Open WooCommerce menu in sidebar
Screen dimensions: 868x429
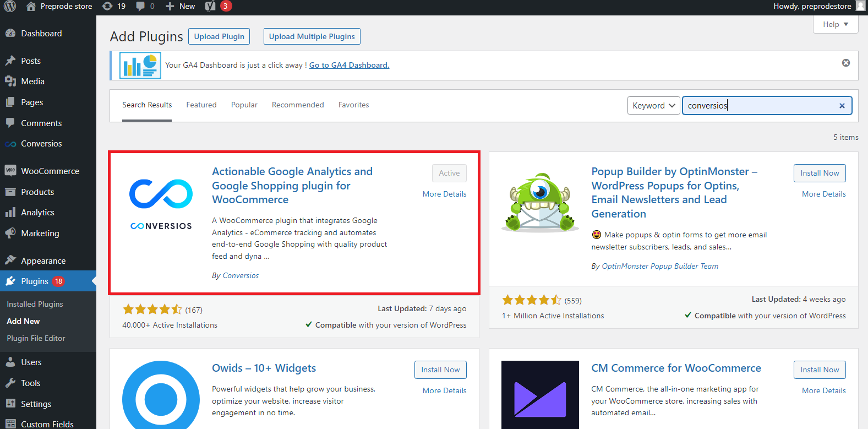click(x=48, y=171)
